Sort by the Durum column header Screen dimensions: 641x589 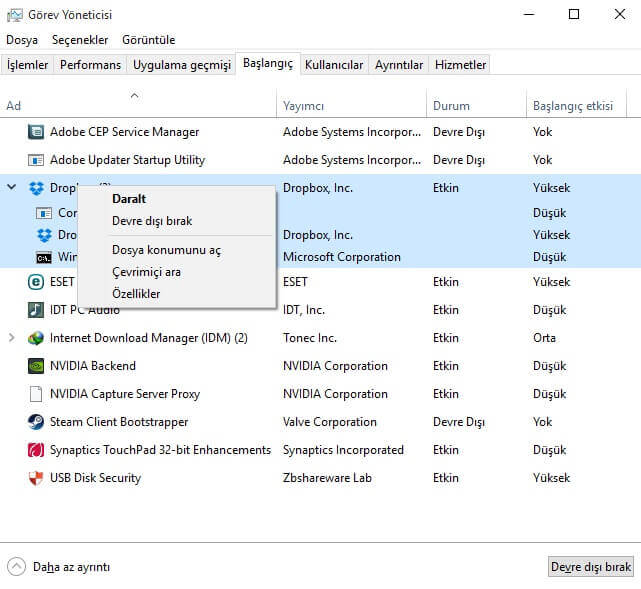(x=477, y=105)
